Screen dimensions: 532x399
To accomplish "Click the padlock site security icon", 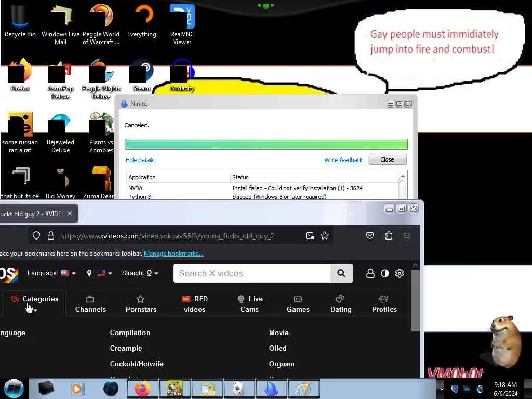I will [x=51, y=236].
